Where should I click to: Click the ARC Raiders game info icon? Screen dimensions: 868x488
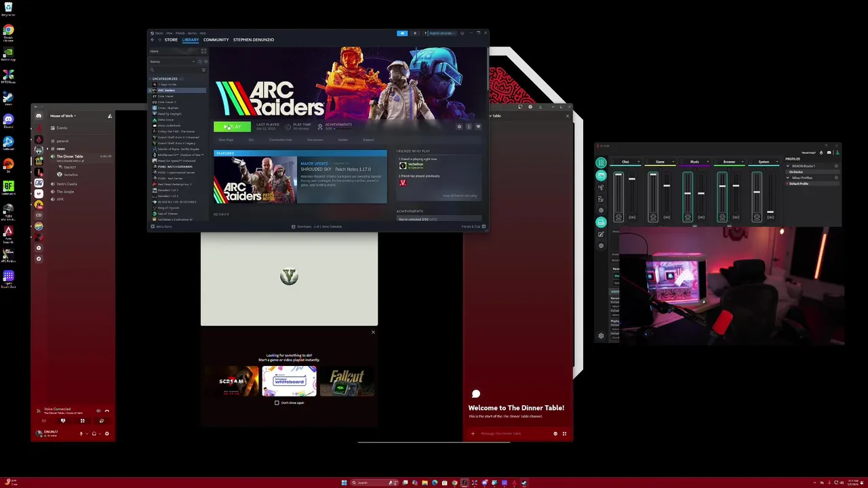coord(469,127)
